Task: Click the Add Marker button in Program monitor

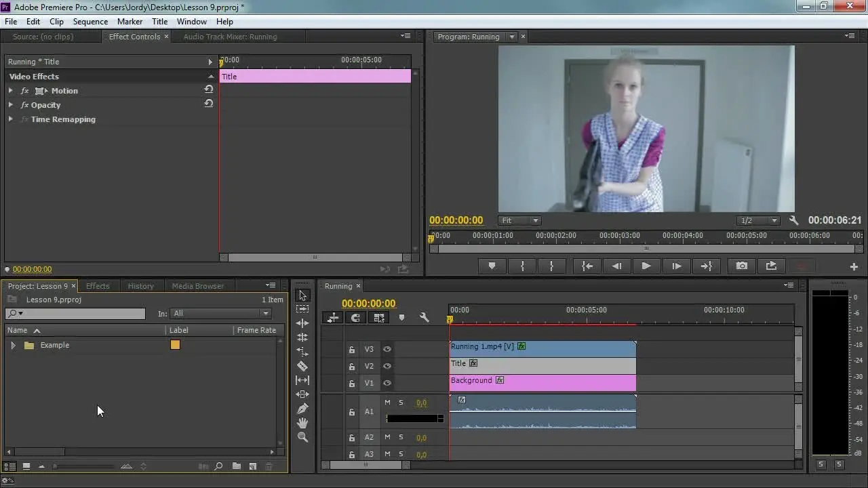Action: pyautogui.click(x=492, y=266)
